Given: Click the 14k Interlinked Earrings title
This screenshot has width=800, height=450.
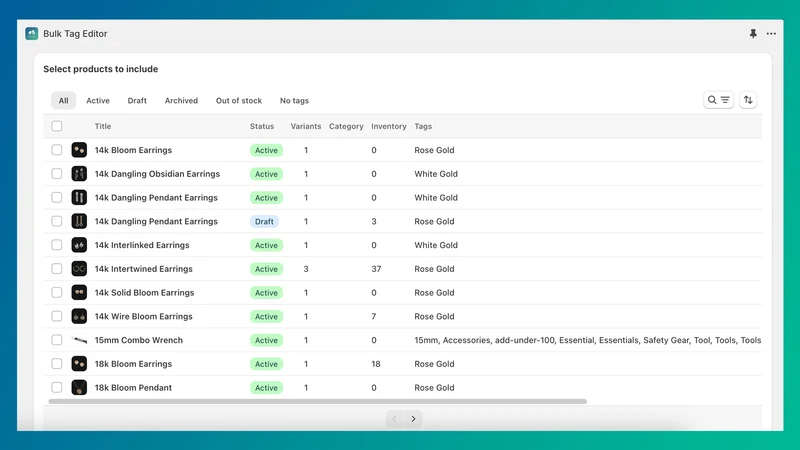Looking at the screenshot, I should click(142, 245).
